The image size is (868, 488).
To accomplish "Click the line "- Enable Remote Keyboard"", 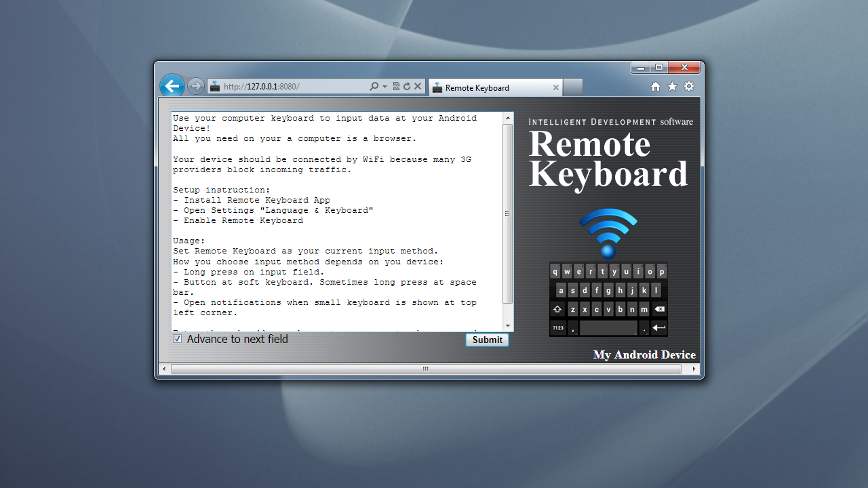I will pos(238,220).
